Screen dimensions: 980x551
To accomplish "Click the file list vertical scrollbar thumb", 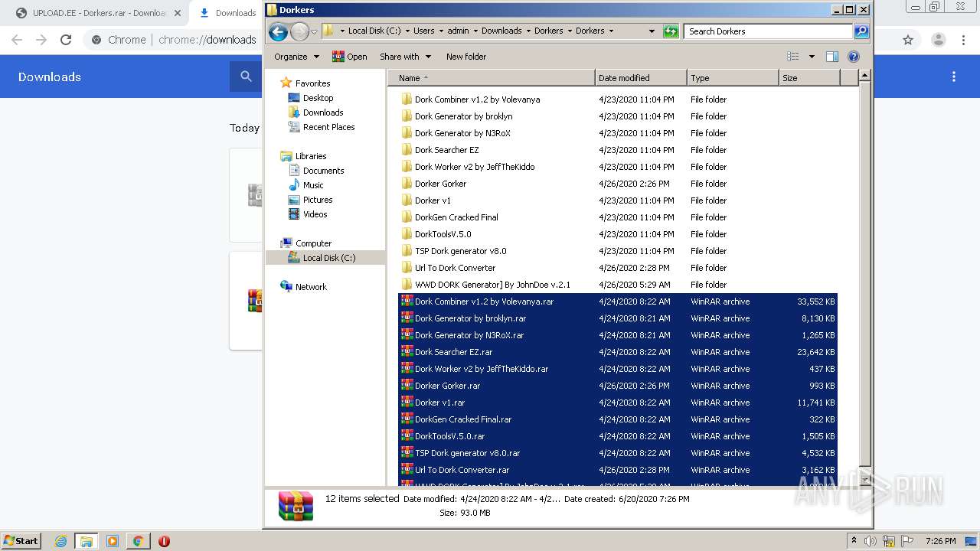I will pos(864,273).
